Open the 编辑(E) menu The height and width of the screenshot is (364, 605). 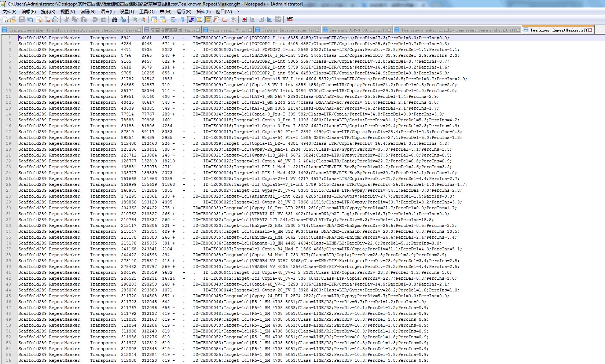[x=29, y=12]
